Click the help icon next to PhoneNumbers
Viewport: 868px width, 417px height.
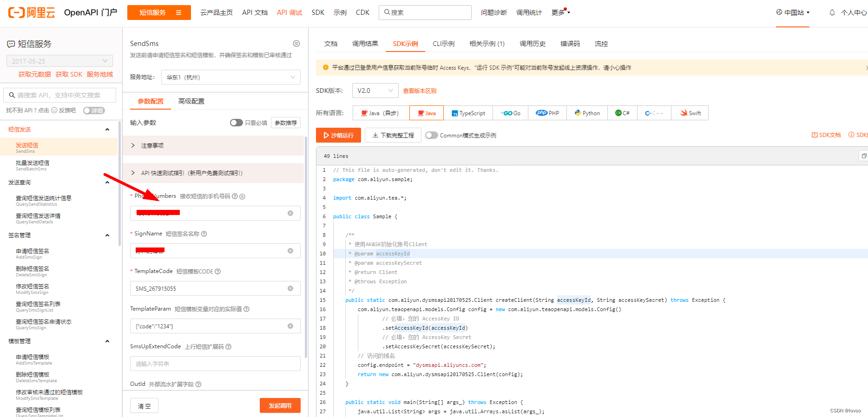pos(235,196)
